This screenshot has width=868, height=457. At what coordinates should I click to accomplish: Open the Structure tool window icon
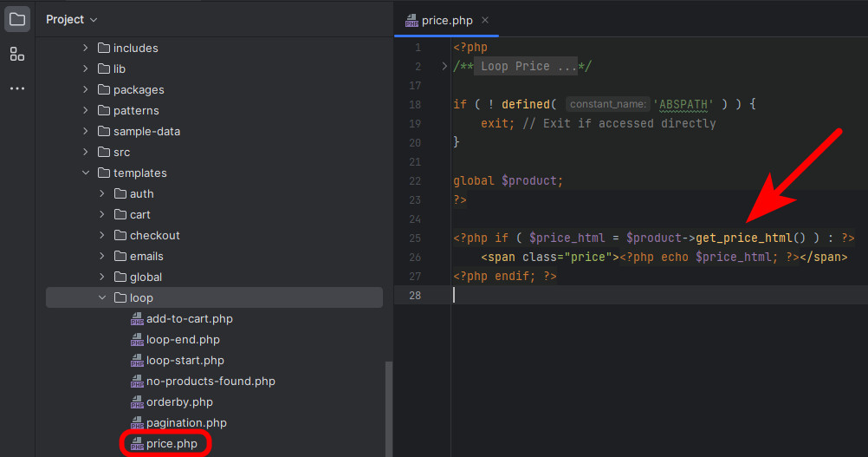17,54
